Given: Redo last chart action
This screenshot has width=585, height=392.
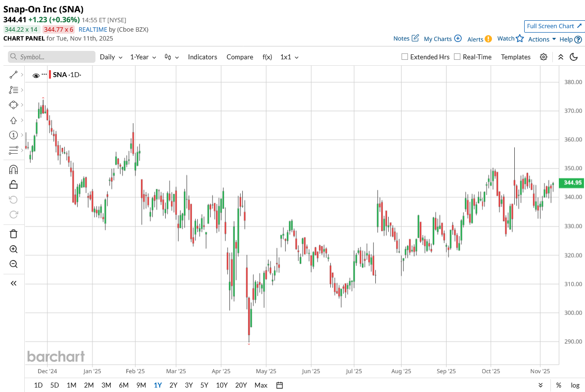Looking at the screenshot, I should [x=13, y=215].
